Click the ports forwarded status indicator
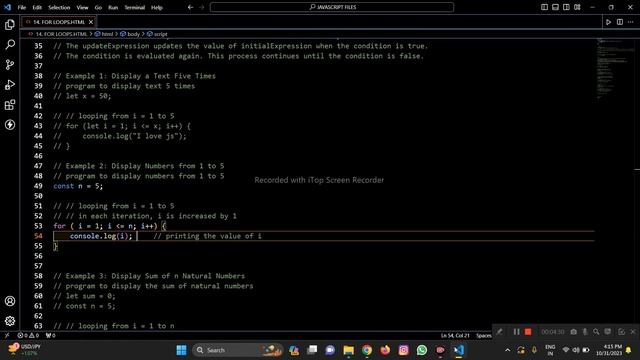Screen dimensions: 640x360 [50, 336]
